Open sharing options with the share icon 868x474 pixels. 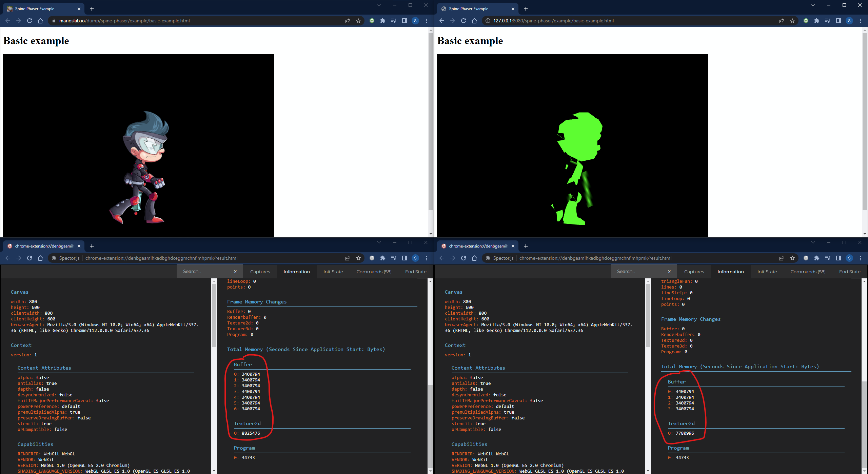coord(348,21)
